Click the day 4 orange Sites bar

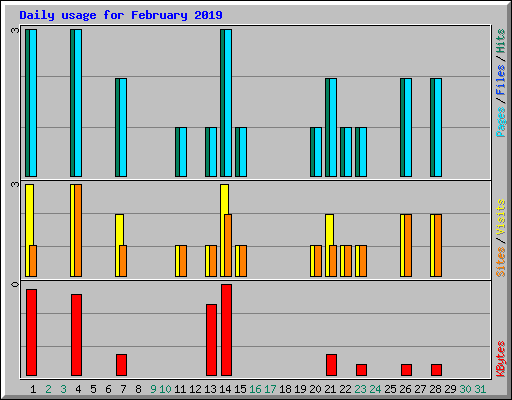point(78,230)
